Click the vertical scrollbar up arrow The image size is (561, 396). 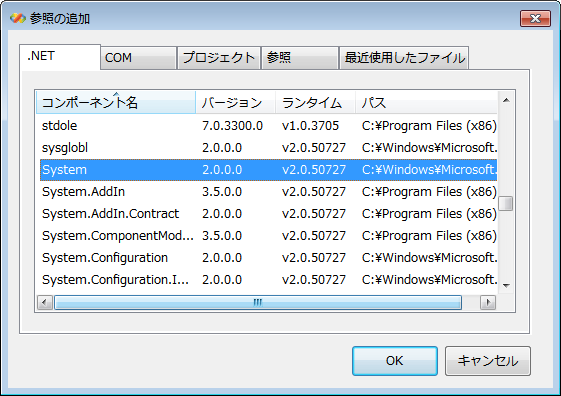coord(506,100)
